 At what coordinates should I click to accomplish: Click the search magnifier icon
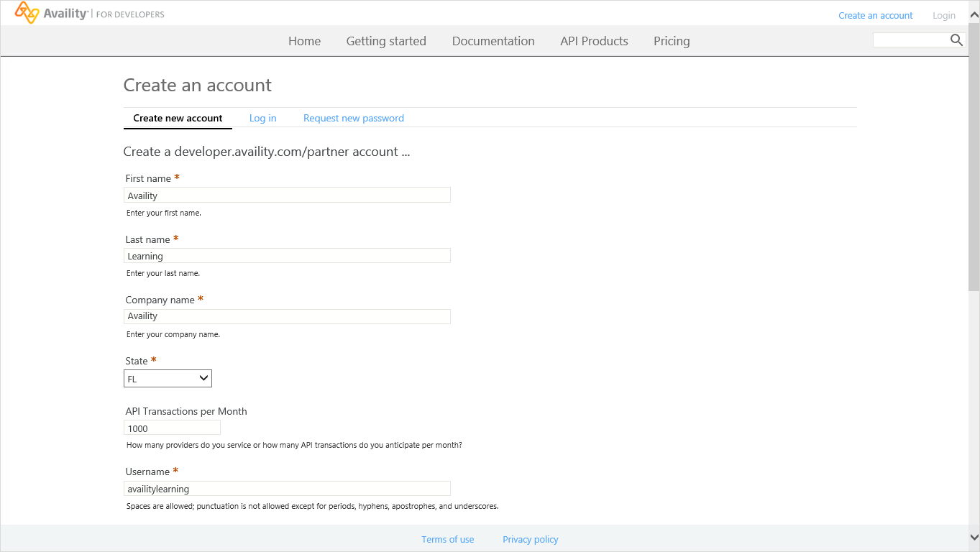point(956,40)
